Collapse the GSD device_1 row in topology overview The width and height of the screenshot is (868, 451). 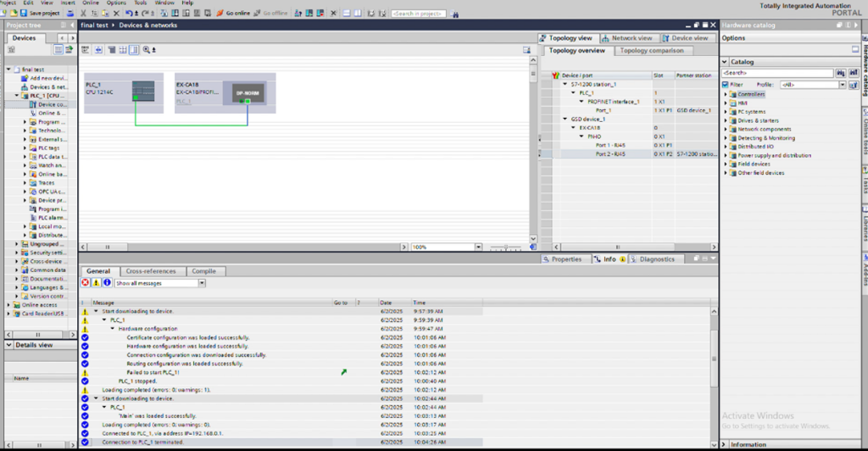point(565,119)
